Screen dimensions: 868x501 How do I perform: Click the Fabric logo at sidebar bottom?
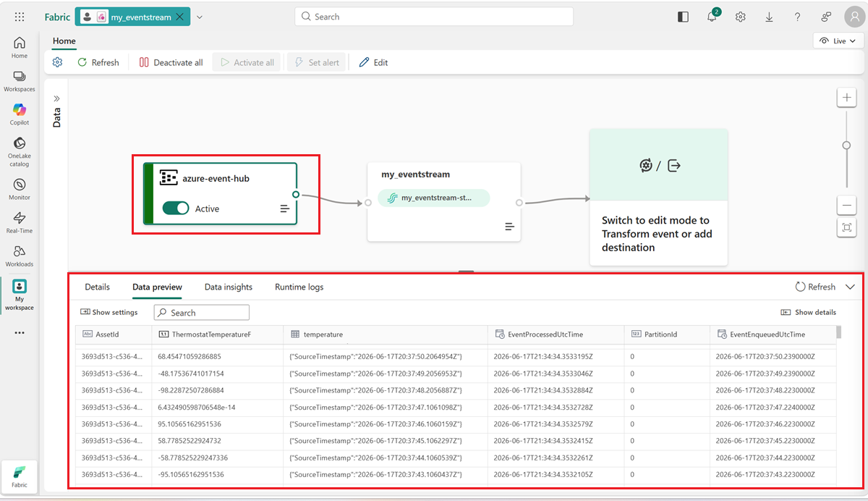tap(20, 476)
